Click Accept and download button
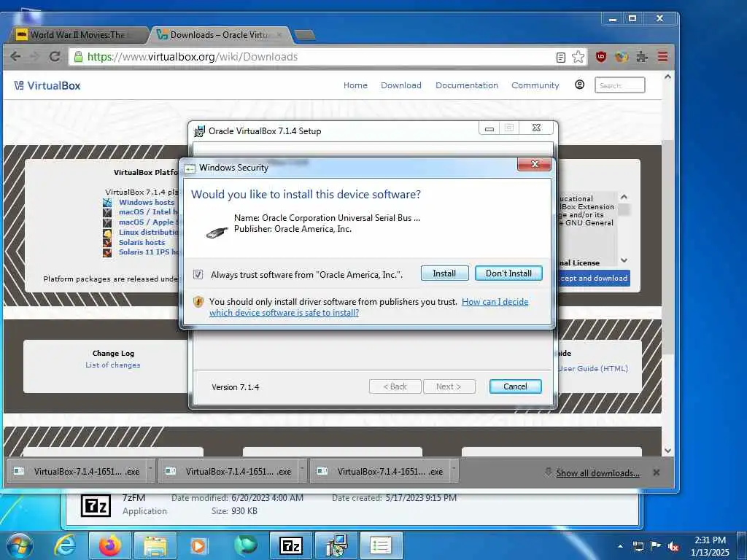The image size is (747, 560). 594,278
